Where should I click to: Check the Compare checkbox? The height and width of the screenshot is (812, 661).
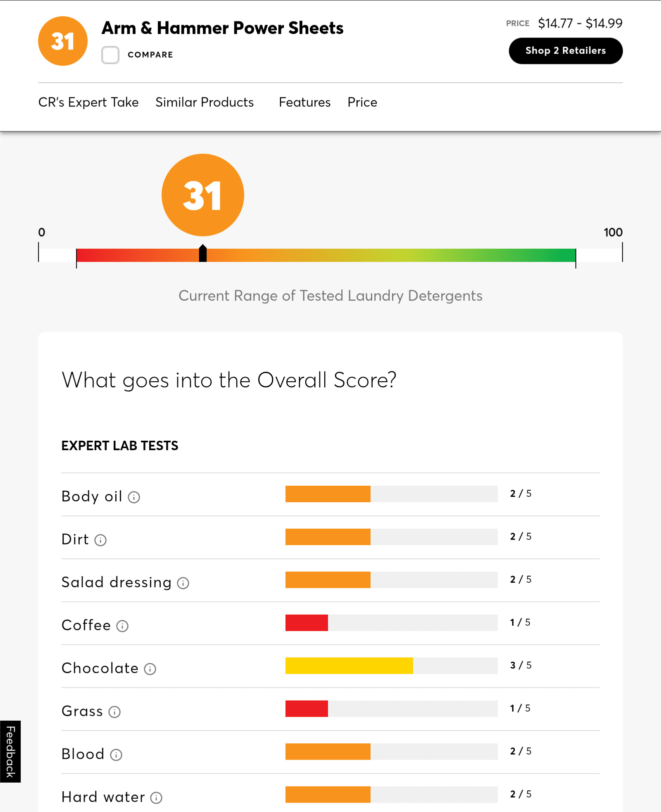pyautogui.click(x=110, y=55)
